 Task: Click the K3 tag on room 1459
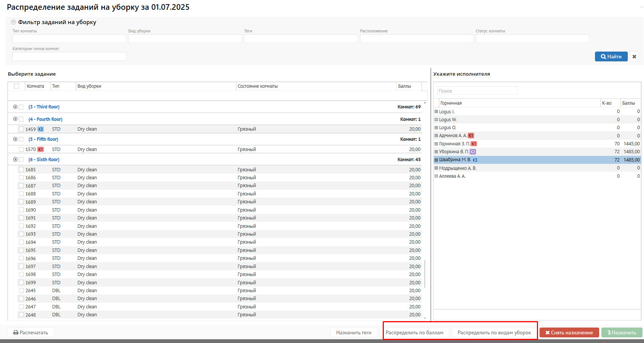(40, 129)
